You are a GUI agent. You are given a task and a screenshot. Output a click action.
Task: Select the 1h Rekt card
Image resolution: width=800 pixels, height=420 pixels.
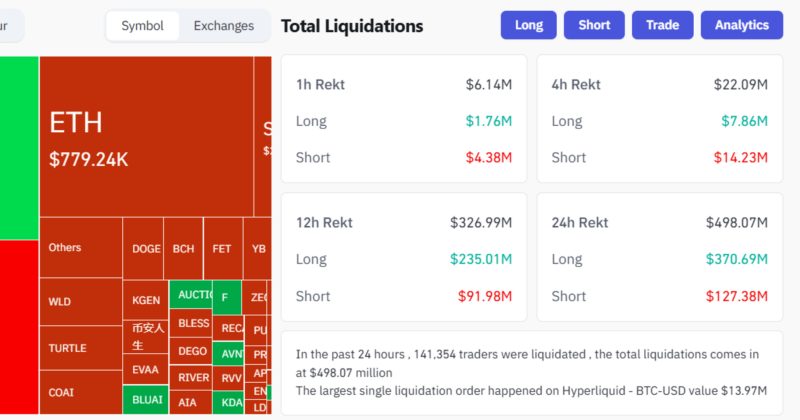(404, 119)
